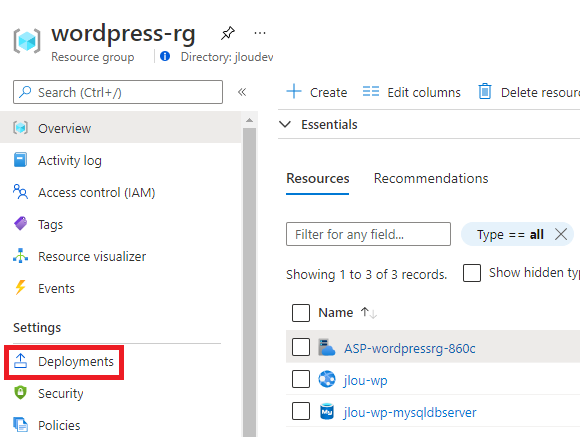This screenshot has width=580, height=437.
Task: Tick the ASP-wordpressrg-860c checkbox
Action: click(x=301, y=347)
